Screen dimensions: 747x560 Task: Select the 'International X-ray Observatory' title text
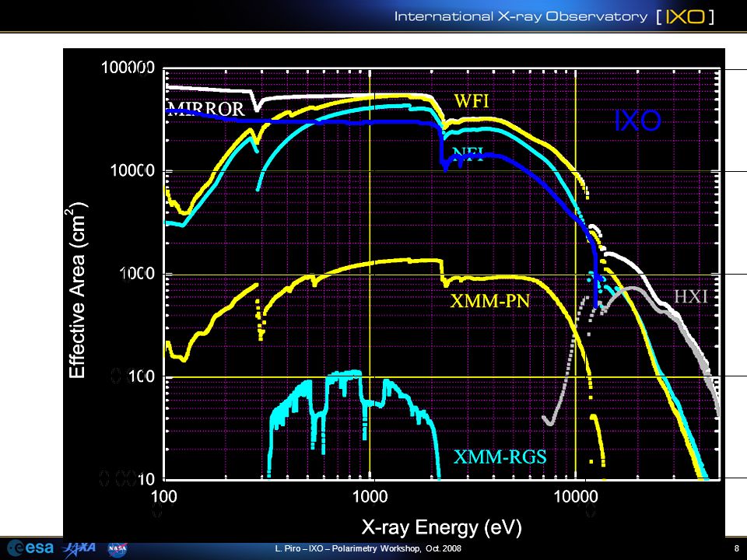click(521, 16)
